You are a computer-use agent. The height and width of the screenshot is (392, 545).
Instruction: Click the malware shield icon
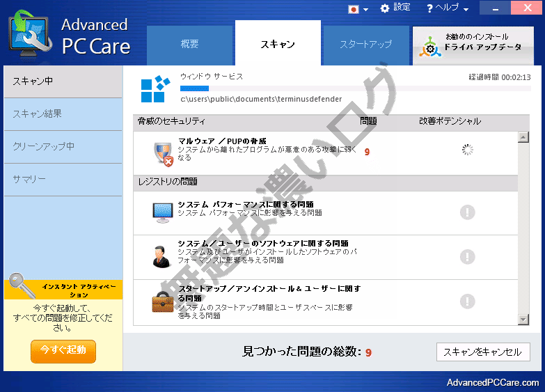point(164,154)
